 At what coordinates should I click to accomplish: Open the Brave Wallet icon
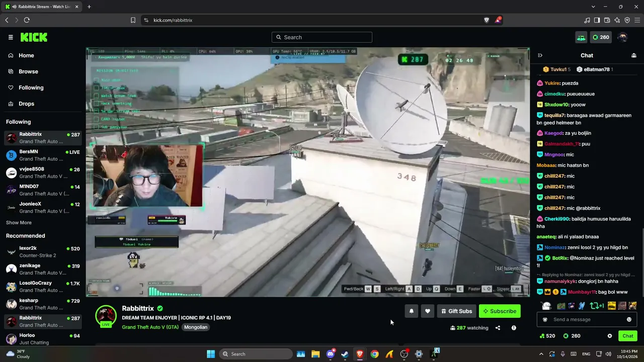[x=607, y=20]
